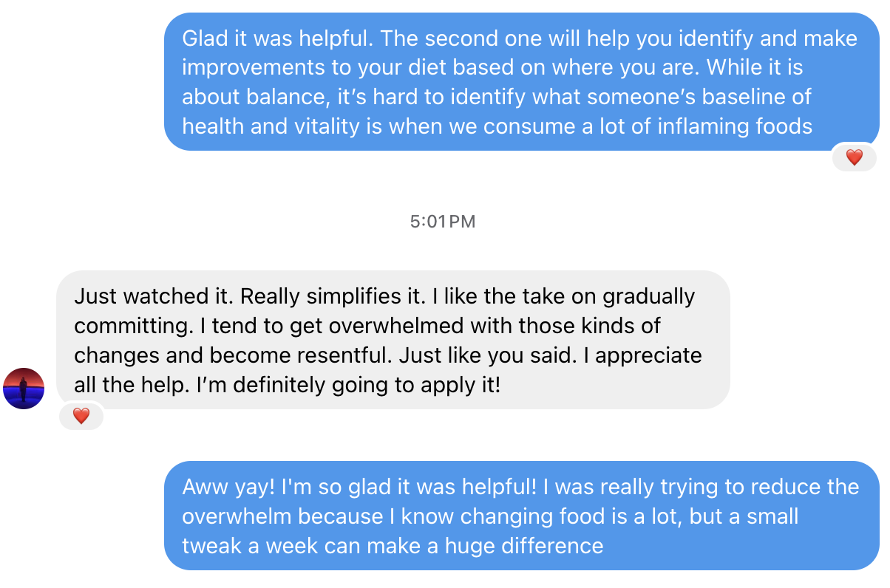
Task: Click the heart reaction on the top blue message
Action: click(854, 157)
